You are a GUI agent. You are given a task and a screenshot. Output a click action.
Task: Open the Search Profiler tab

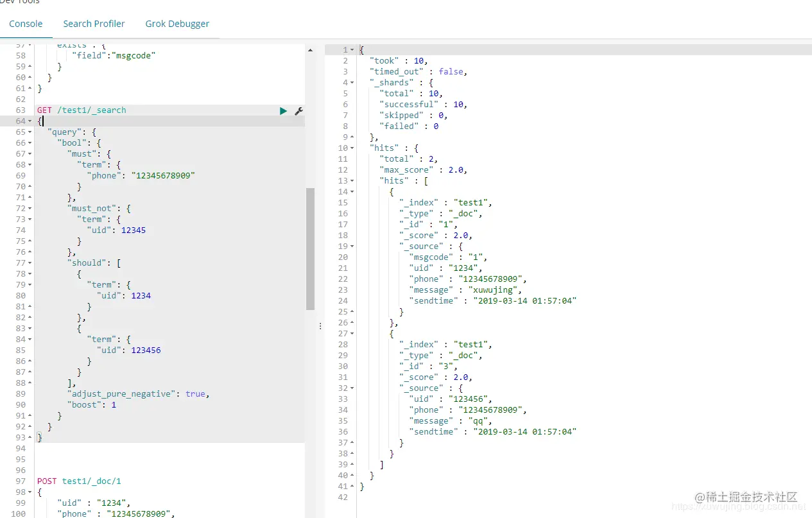[94, 24]
